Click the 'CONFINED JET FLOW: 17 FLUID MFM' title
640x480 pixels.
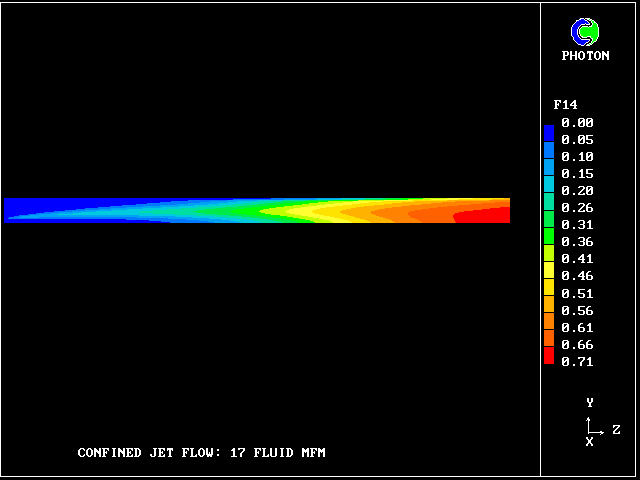coord(201,453)
